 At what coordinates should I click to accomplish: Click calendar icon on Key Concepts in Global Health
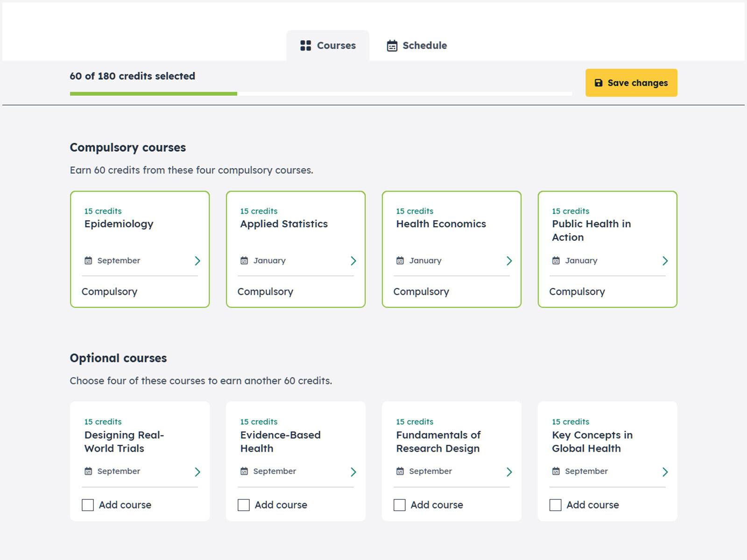[x=556, y=471]
